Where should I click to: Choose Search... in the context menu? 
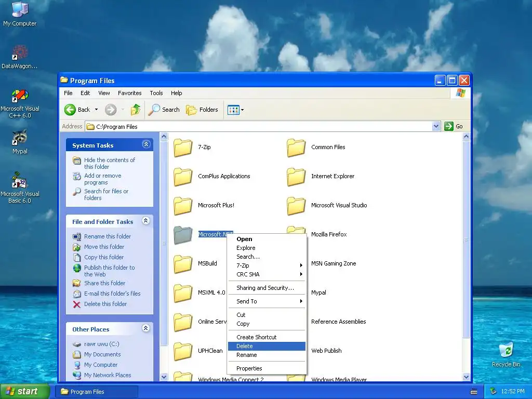click(267, 257)
